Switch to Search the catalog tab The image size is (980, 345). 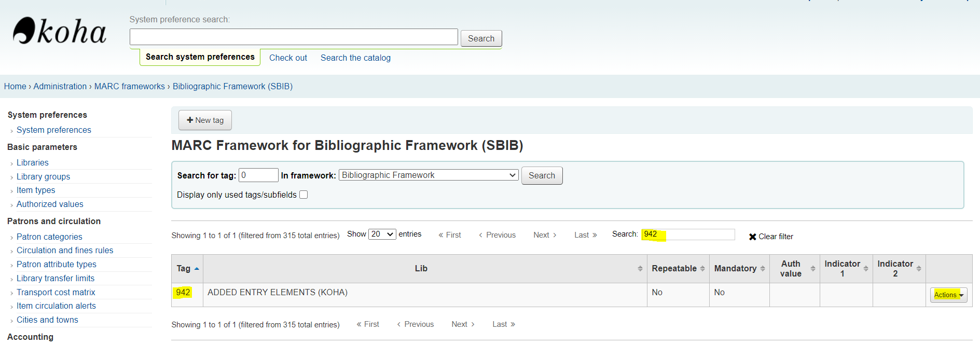tap(355, 58)
